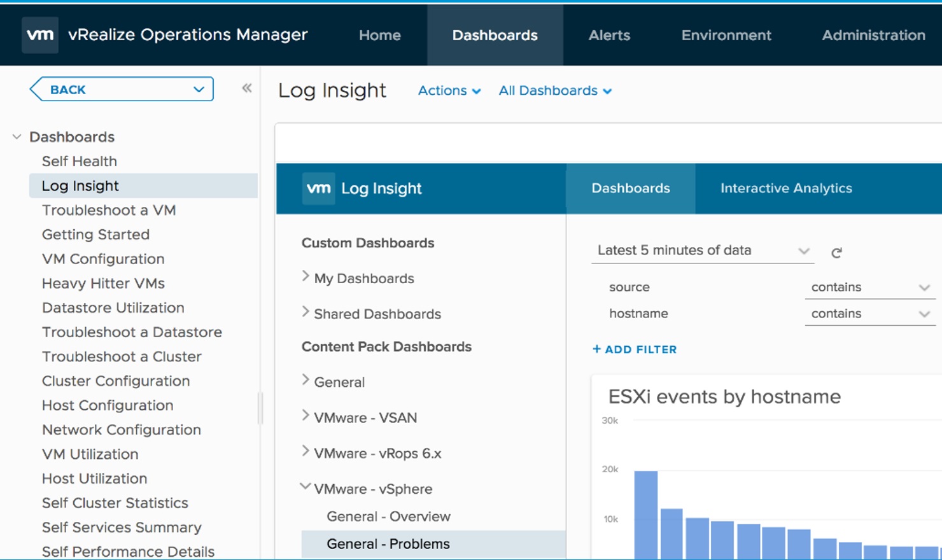Open the Self Health dashboard

80,162
